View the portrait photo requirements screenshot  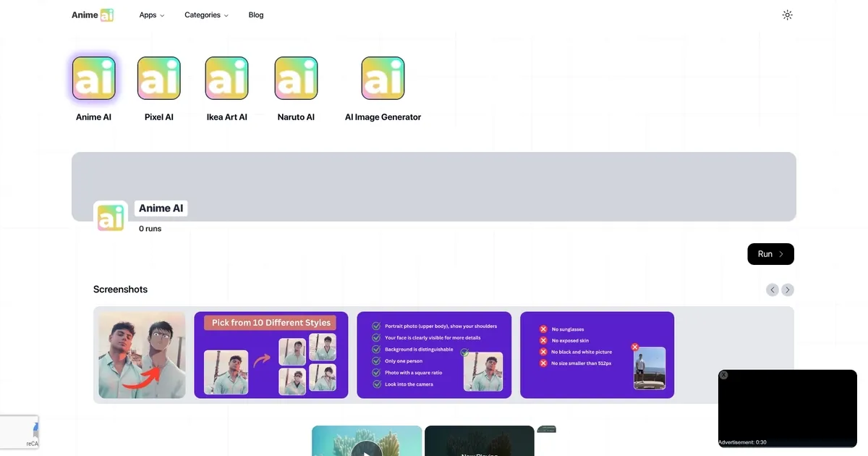click(x=434, y=355)
